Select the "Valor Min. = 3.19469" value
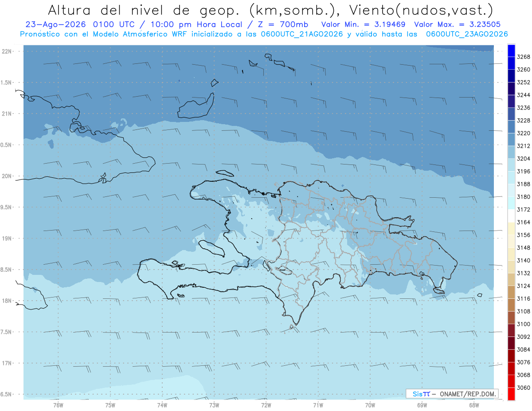The height and width of the screenshot is (411, 532). click(x=364, y=24)
